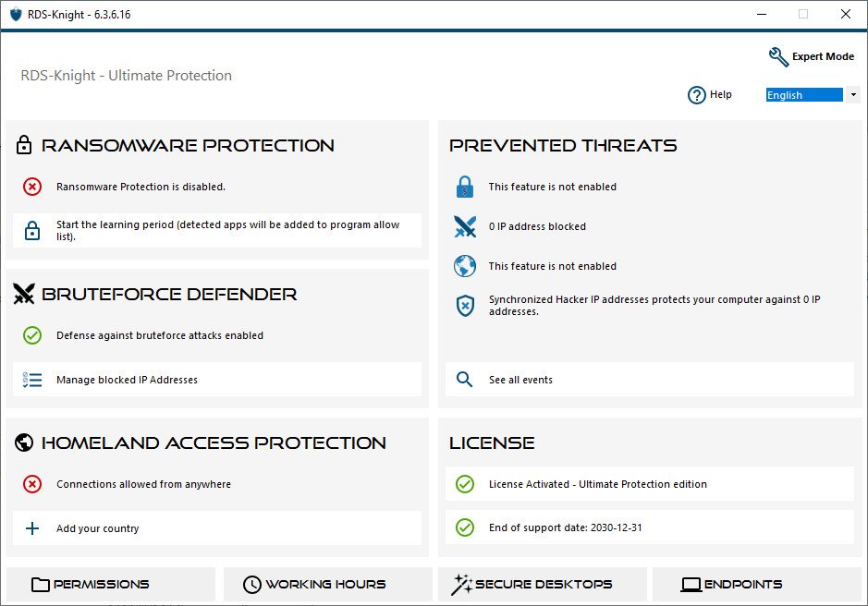Click 0 IP address blocked text
868x606 pixels.
[x=537, y=226]
